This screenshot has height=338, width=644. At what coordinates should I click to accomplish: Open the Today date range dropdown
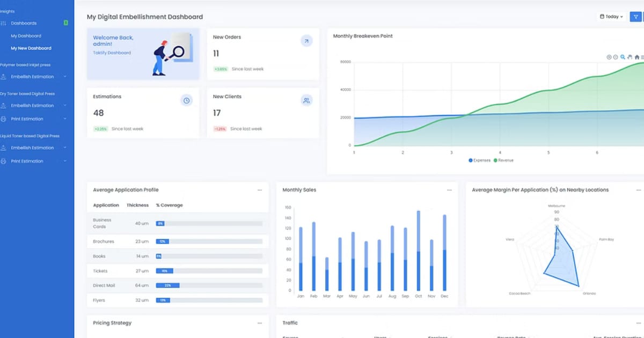tap(611, 17)
